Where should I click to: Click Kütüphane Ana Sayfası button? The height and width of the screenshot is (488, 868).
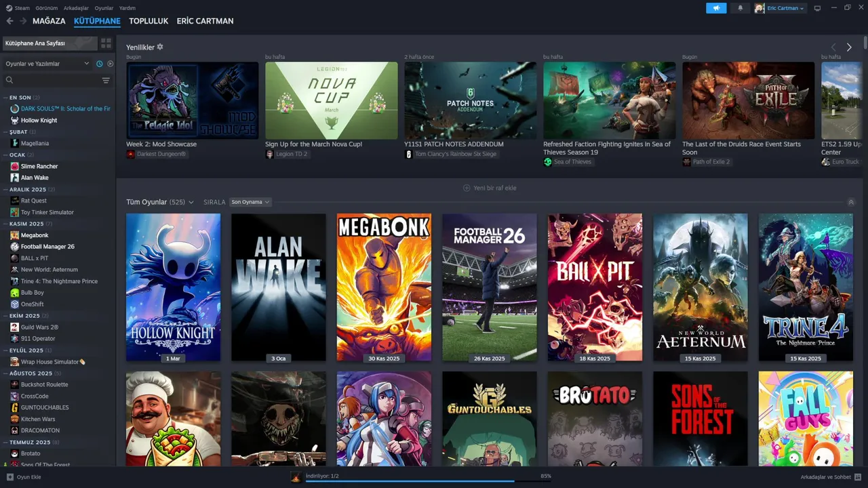(x=50, y=43)
